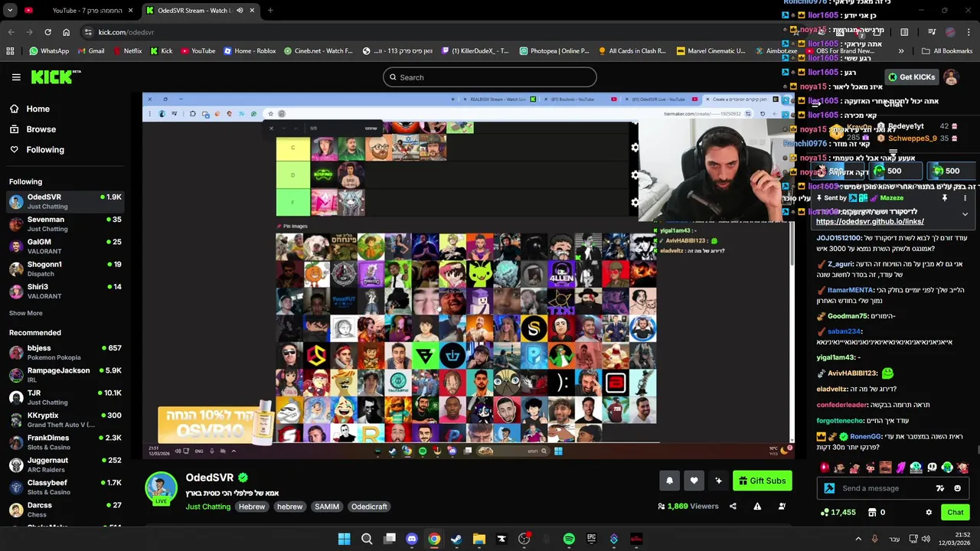Image resolution: width=980 pixels, height=551 pixels.
Task: Click the Chrome reload page icon
Action: [x=47, y=32]
